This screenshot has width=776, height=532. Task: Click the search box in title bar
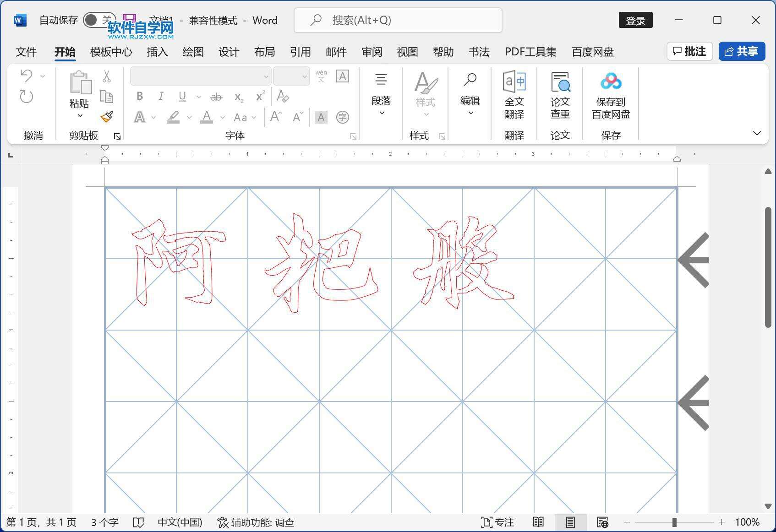point(398,20)
